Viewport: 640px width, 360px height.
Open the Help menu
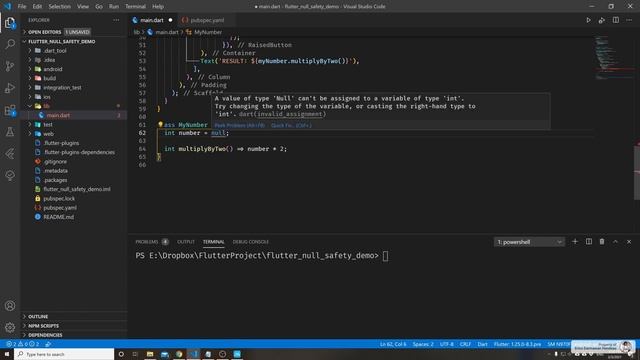click(x=158, y=7)
